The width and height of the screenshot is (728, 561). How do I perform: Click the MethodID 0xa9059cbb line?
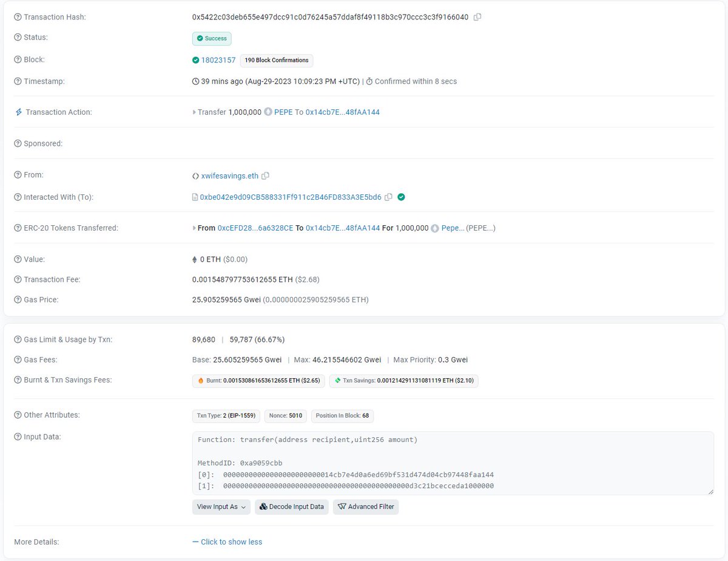pos(240,463)
